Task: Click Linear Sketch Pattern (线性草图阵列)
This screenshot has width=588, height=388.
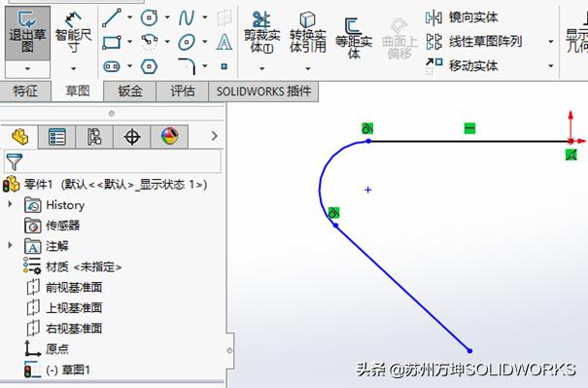Action: click(x=473, y=42)
